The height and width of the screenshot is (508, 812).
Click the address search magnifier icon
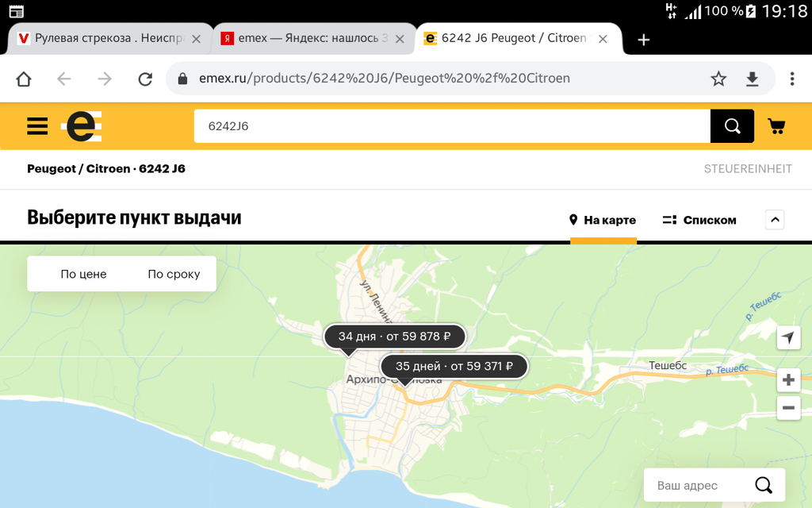pos(764,485)
